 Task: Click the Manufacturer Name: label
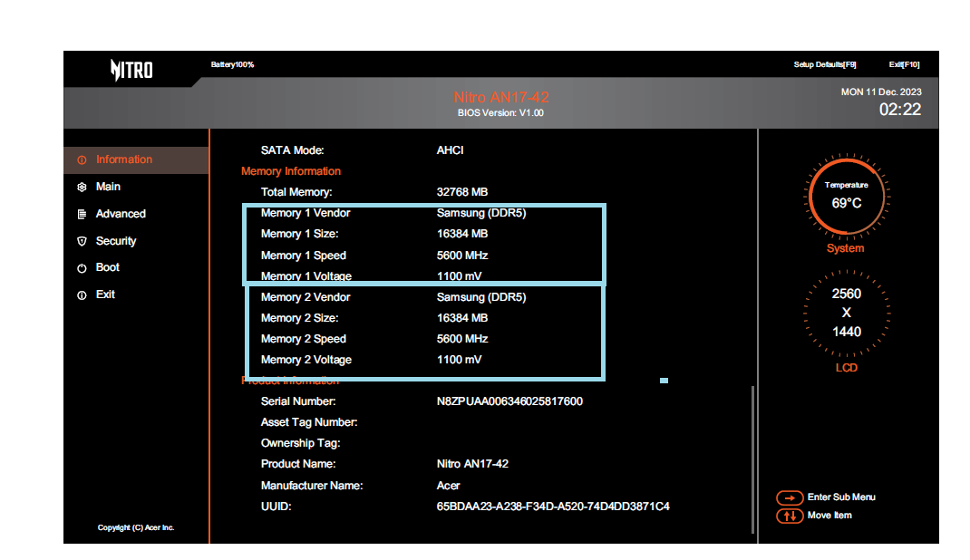tap(312, 486)
